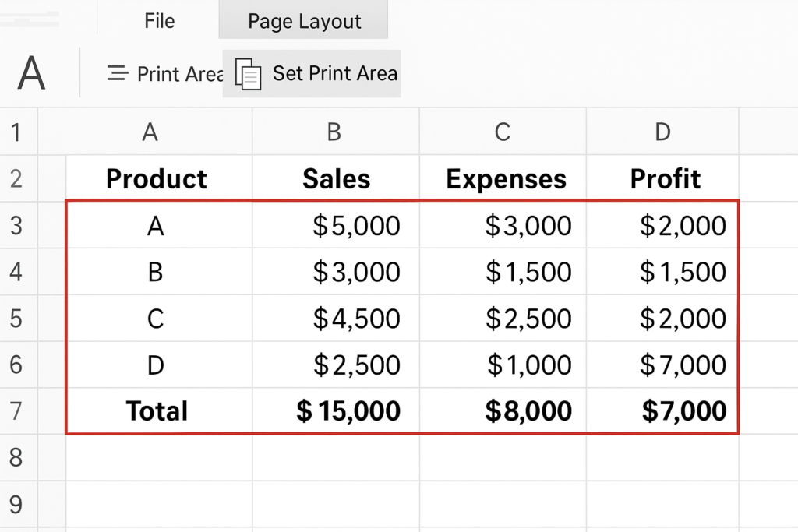Select the $8,000 total expenses cell

coord(528,411)
